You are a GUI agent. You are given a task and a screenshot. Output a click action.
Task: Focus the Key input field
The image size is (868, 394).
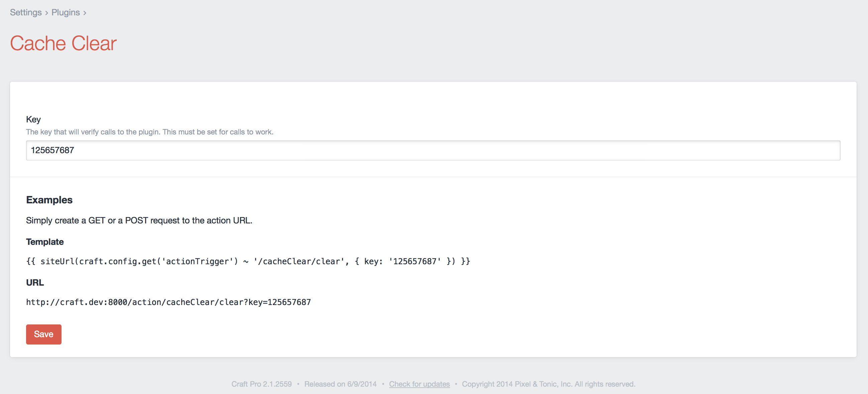point(433,150)
